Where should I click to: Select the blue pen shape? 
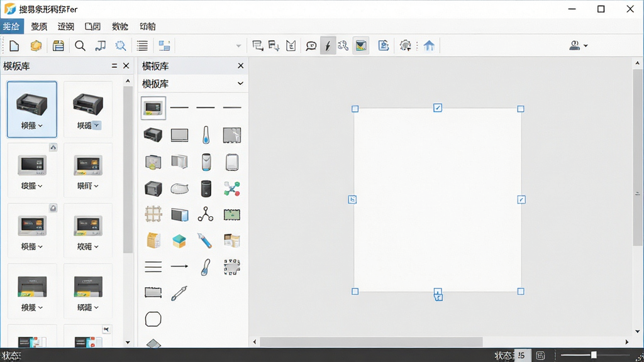204,241
